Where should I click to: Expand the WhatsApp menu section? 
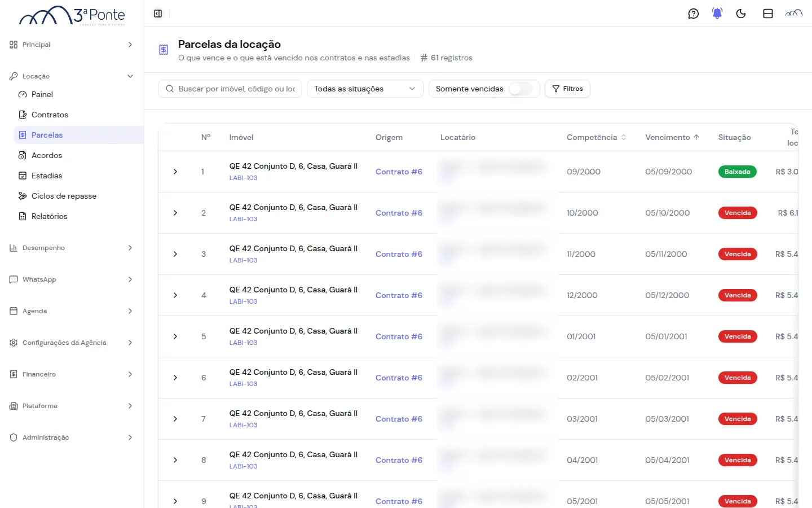72,279
